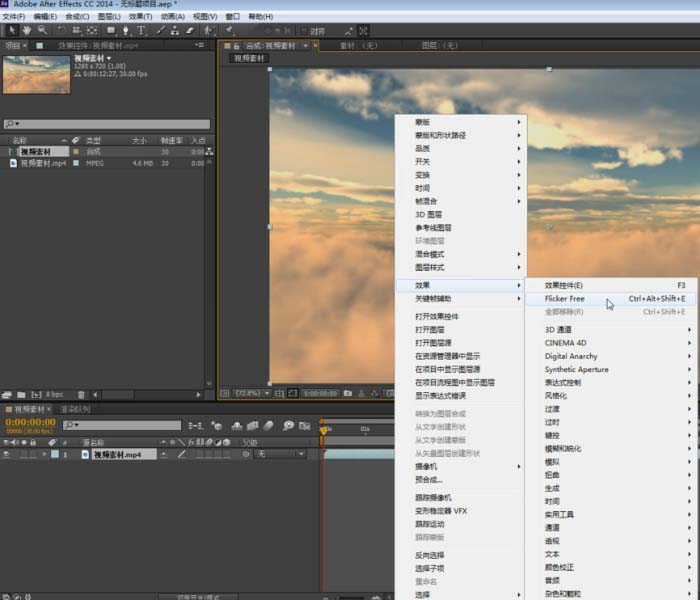Select the Hand tool in toolbar
The height and width of the screenshot is (600, 700).
pos(27,31)
